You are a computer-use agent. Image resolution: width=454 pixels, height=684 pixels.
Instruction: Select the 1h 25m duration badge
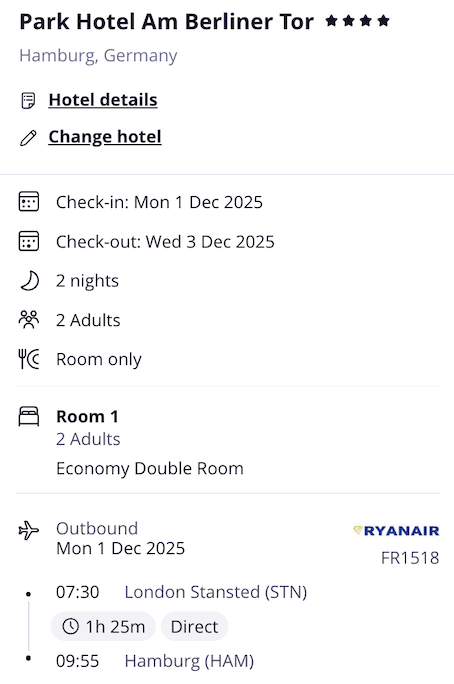pos(103,626)
